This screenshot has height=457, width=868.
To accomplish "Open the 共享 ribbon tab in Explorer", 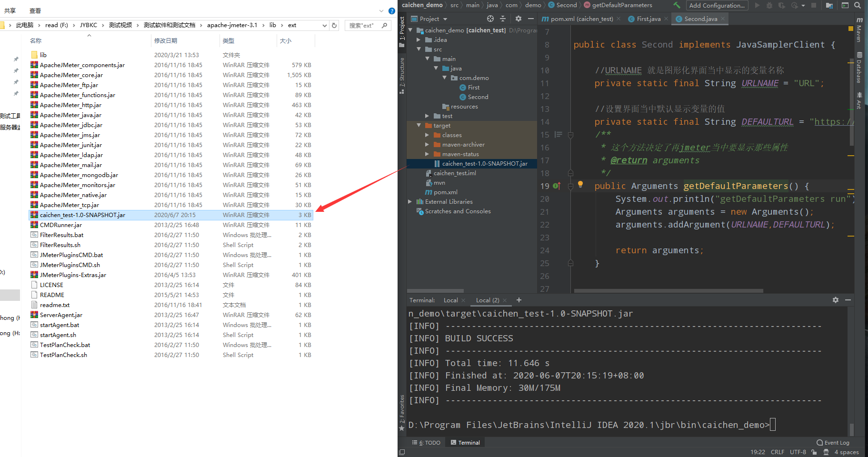I will 10,10.
